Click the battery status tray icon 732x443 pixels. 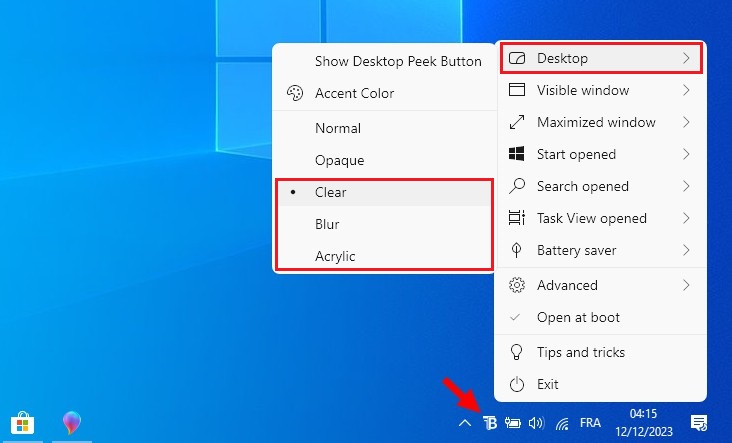[x=513, y=423]
